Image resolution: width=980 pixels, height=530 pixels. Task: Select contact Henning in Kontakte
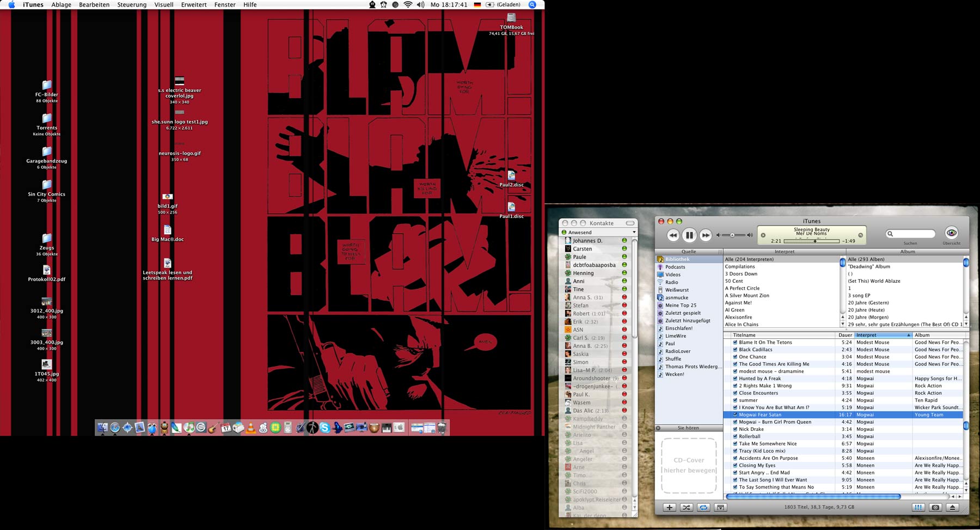pyautogui.click(x=596, y=273)
